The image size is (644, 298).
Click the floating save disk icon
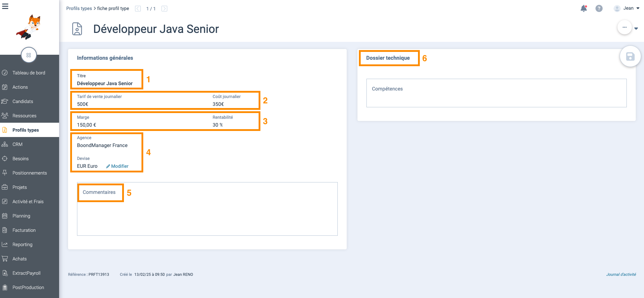point(630,57)
